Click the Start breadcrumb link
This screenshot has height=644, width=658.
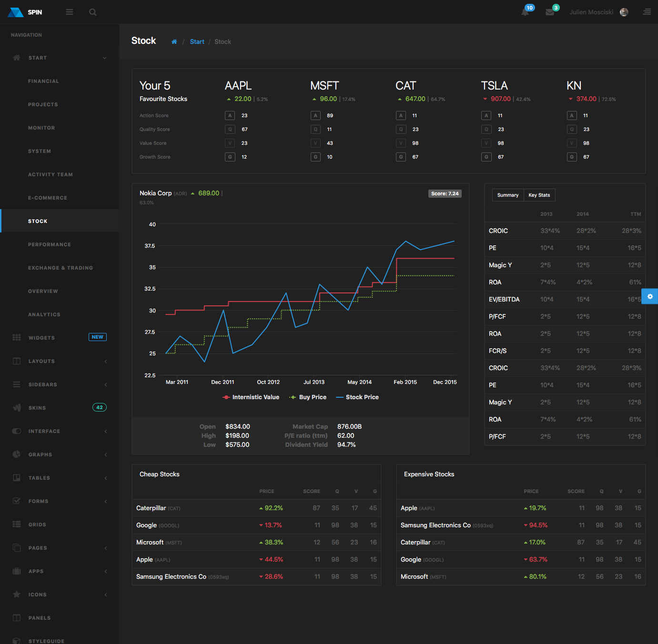(x=197, y=42)
